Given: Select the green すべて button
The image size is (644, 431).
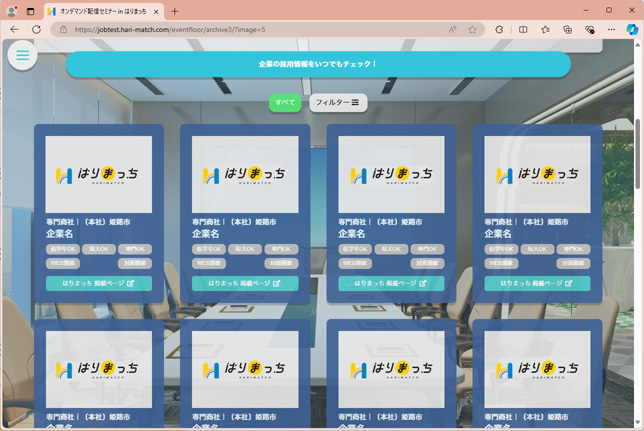Looking at the screenshot, I should point(285,102).
